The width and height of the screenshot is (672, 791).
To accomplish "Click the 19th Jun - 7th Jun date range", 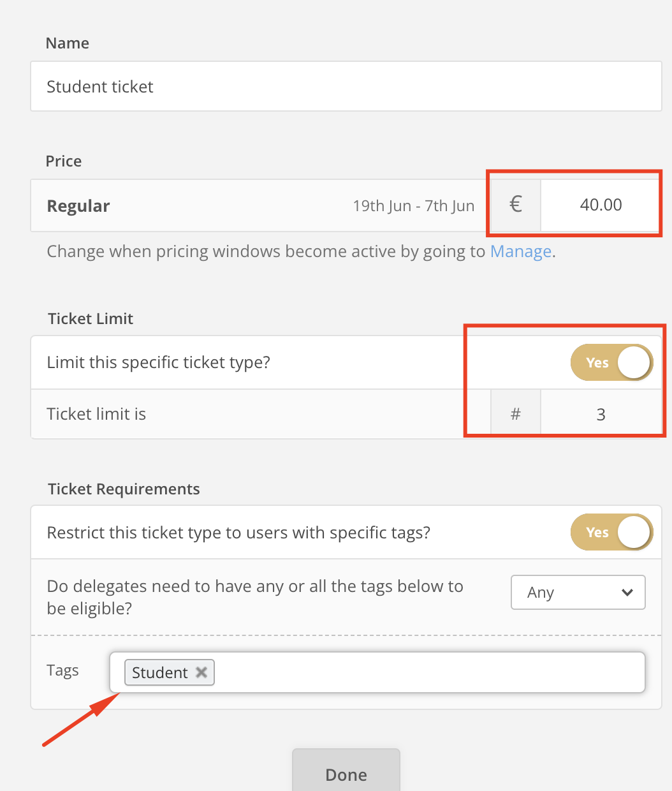I will tap(414, 205).
